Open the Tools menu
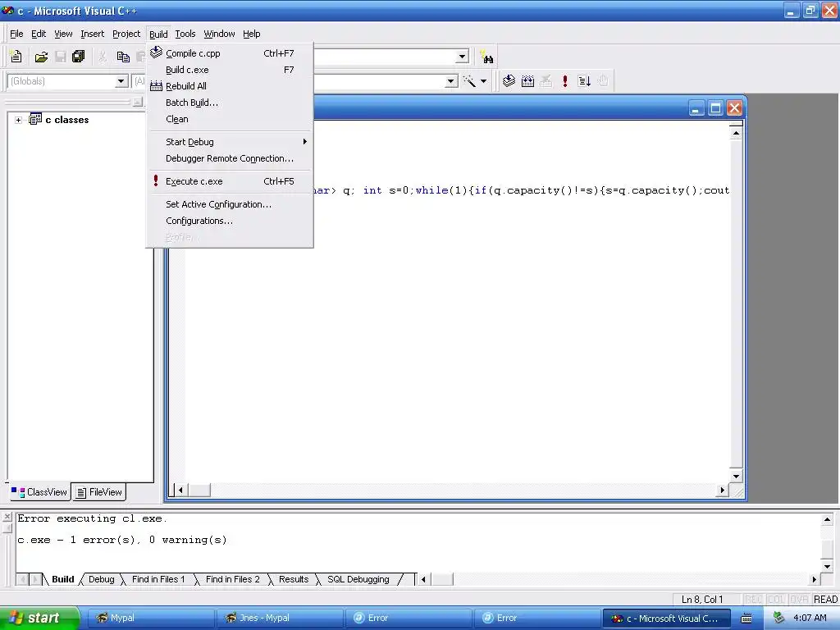The width and height of the screenshot is (840, 630). pyautogui.click(x=185, y=34)
